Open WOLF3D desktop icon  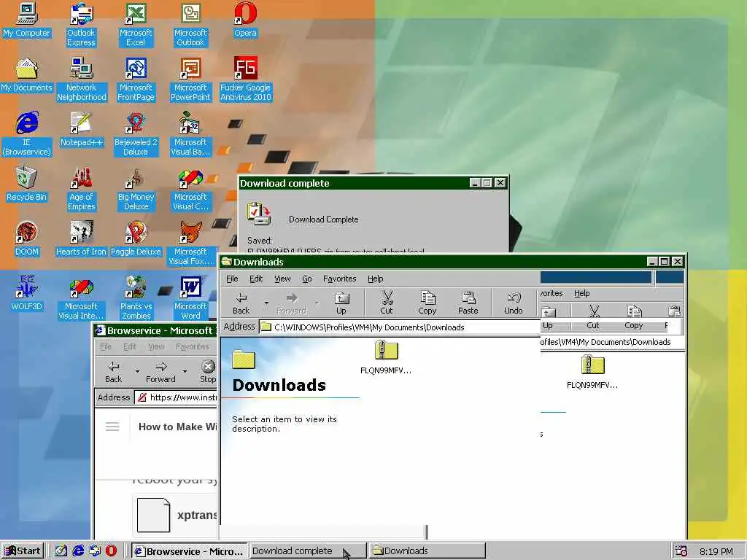point(27,294)
